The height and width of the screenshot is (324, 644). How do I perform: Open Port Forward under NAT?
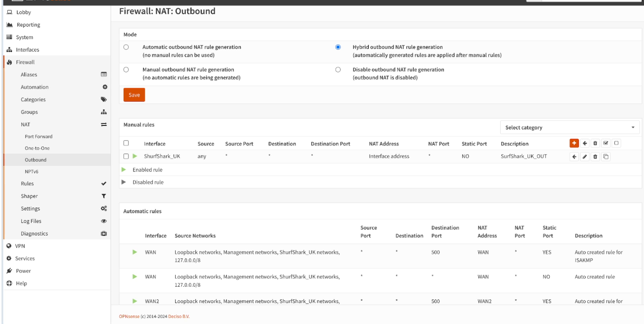click(39, 137)
